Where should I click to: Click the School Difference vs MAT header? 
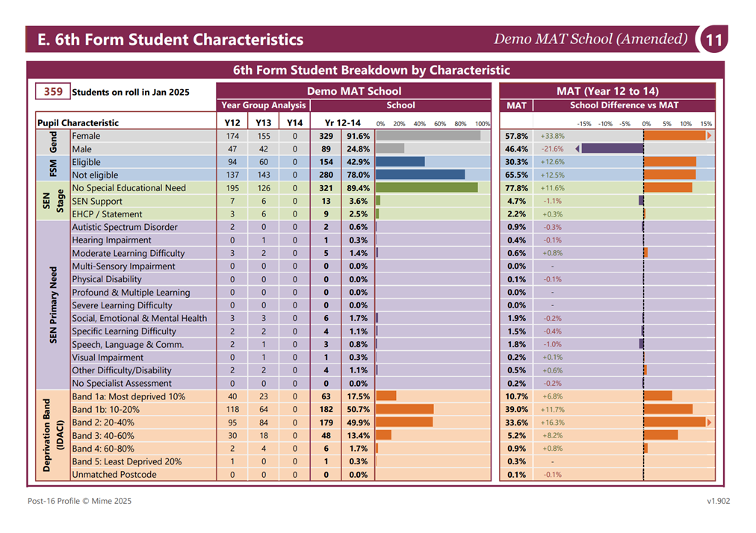(624, 105)
